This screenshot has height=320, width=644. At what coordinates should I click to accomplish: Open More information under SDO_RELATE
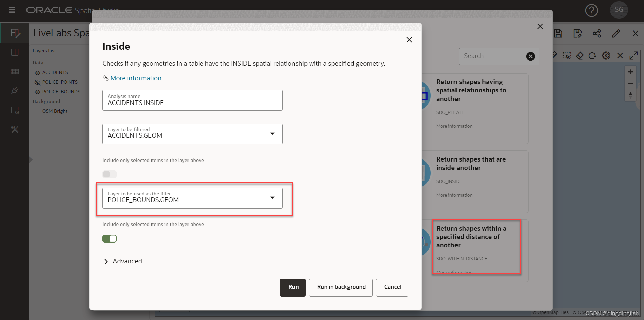tap(454, 126)
